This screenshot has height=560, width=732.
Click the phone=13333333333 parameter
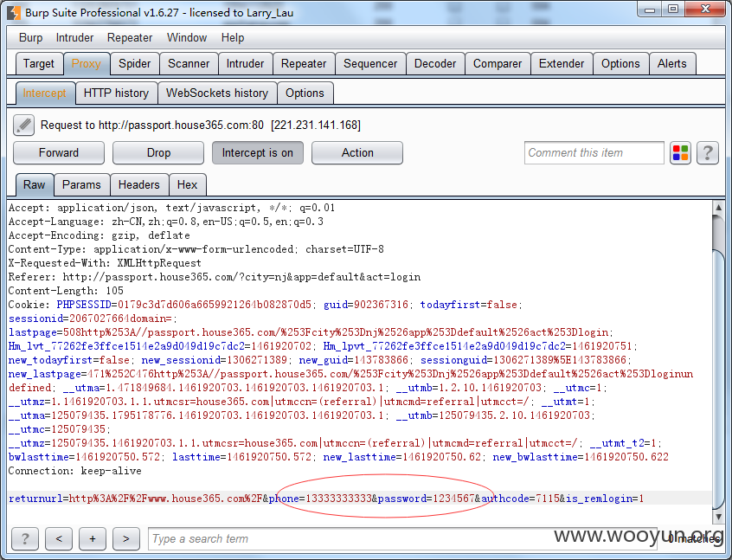pos(321,499)
